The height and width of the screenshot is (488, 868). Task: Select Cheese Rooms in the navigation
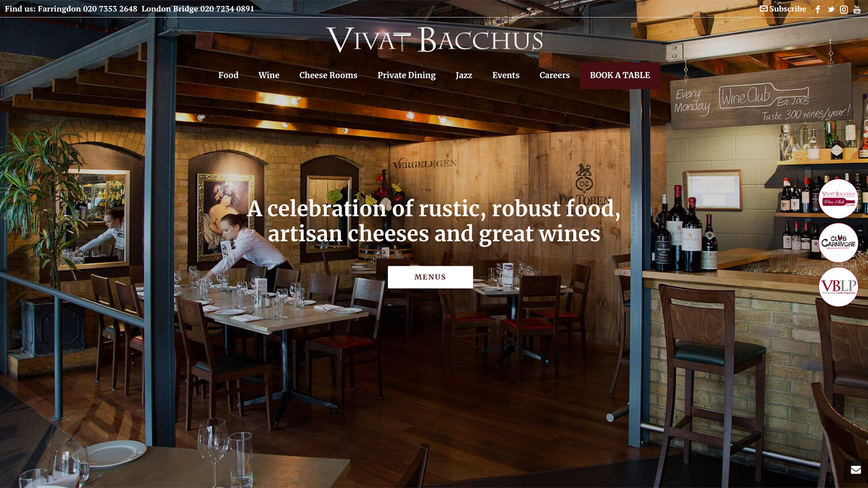[x=328, y=75]
